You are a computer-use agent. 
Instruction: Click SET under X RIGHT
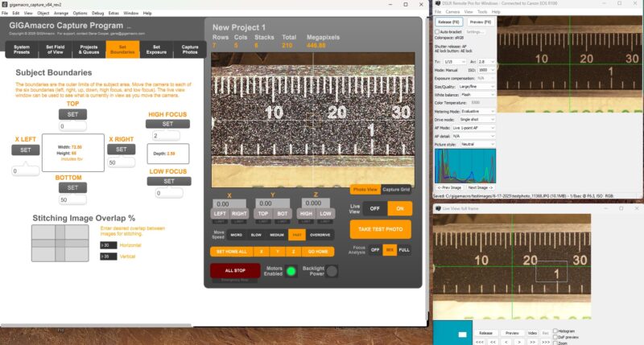click(122, 150)
